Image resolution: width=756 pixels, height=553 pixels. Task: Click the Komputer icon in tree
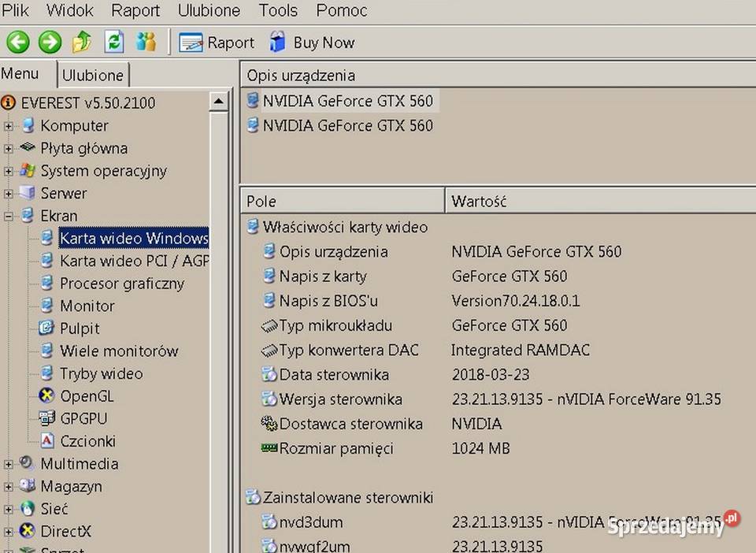(x=28, y=125)
